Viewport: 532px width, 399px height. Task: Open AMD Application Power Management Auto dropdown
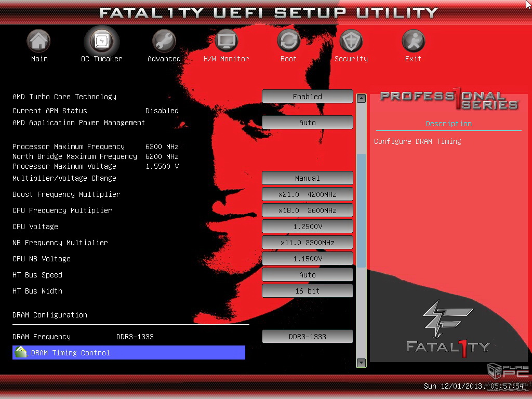pos(308,123)
